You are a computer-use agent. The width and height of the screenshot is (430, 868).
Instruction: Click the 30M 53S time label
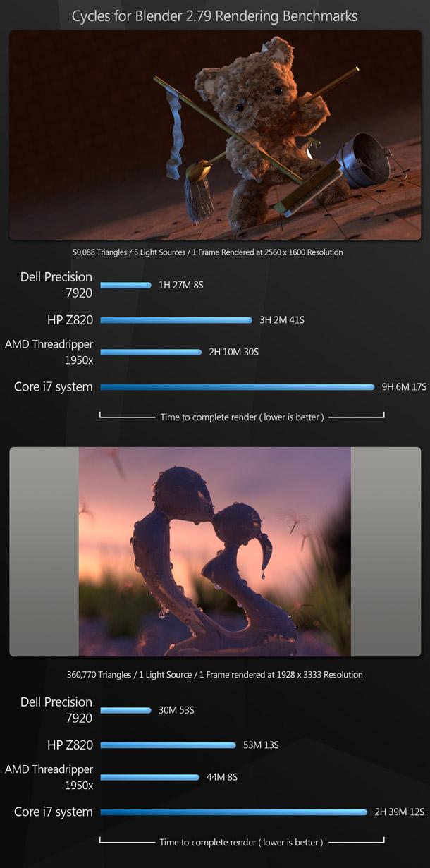176,711
